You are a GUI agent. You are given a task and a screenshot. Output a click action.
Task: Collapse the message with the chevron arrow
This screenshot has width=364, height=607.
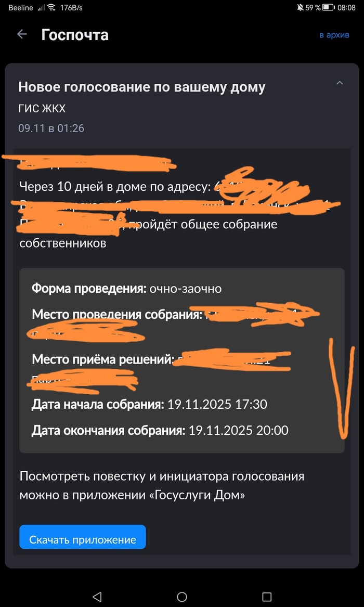[x=340, y=83]
